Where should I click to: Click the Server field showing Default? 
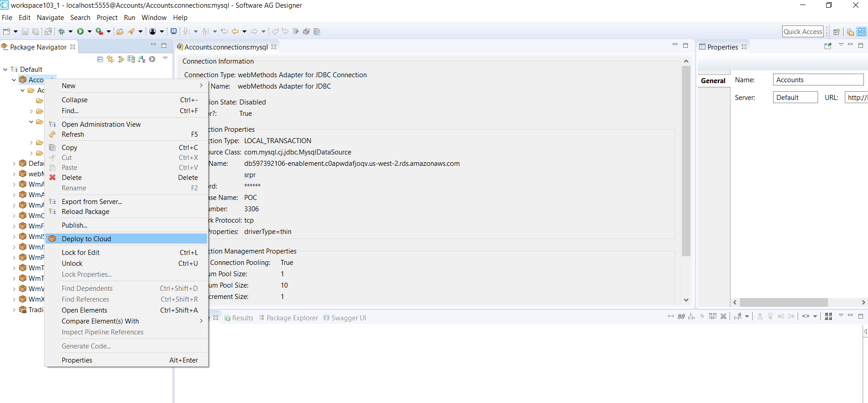point(795,98)
